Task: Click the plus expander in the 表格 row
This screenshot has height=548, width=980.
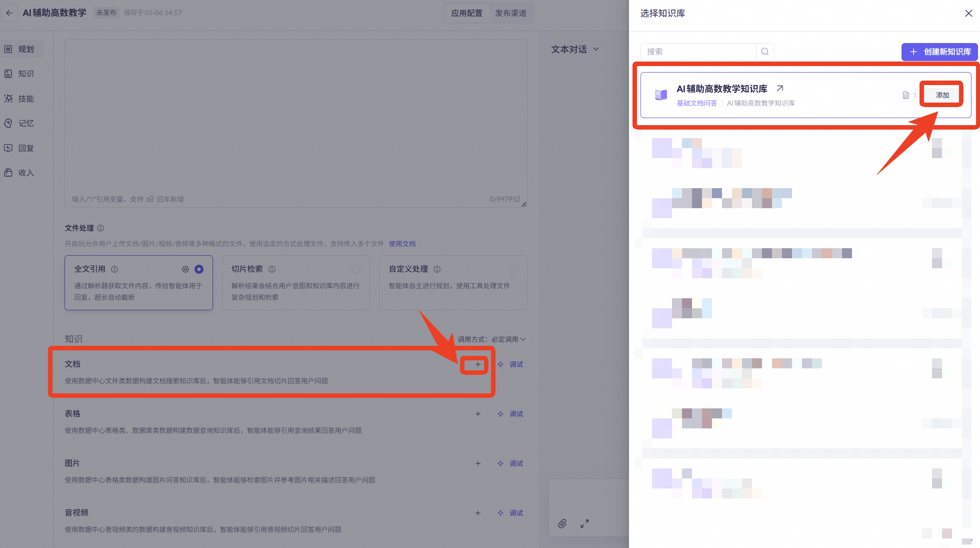Action: pos(477,414)
